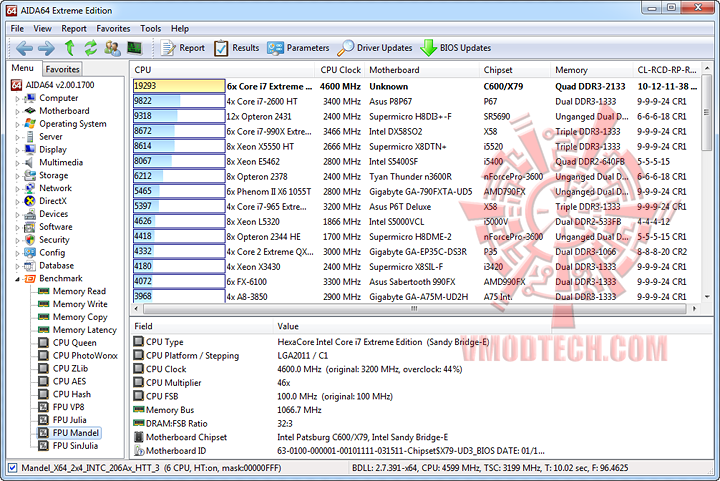This screenshot has height=481, width=720.
Task: Select the AIDA64 v2.00.1700 root node
Action: point(60,85)
